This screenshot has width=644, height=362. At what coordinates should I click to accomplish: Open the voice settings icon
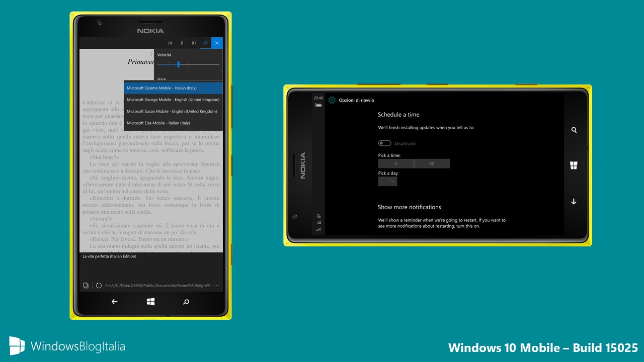click(x=205, y=43)
